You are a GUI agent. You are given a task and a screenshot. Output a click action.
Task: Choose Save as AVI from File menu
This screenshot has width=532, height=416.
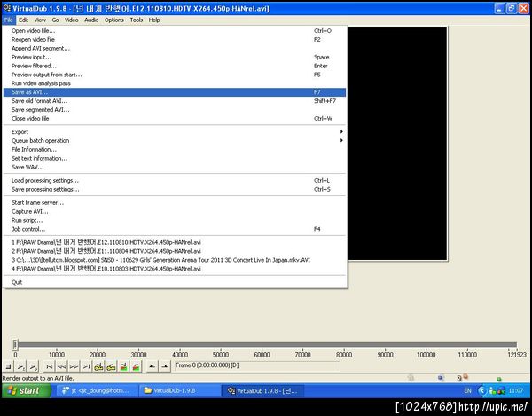pyautogui.click(x=175, y=92)
